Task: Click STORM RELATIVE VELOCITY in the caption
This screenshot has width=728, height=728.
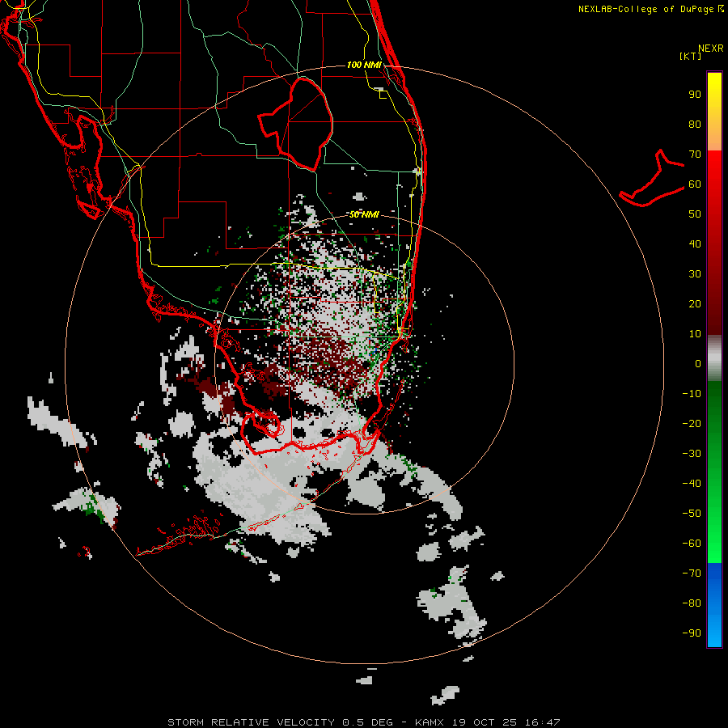Action: click(x=251, y=722)
